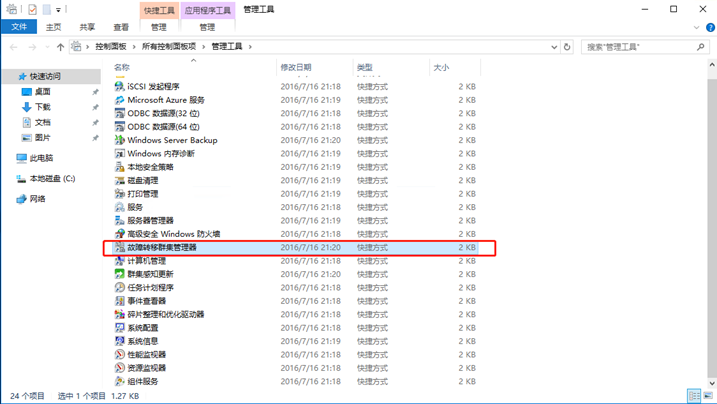Screen dimensions: 717x404
Task: Click the refresh button beside address bar
Action: pos(567,47)
